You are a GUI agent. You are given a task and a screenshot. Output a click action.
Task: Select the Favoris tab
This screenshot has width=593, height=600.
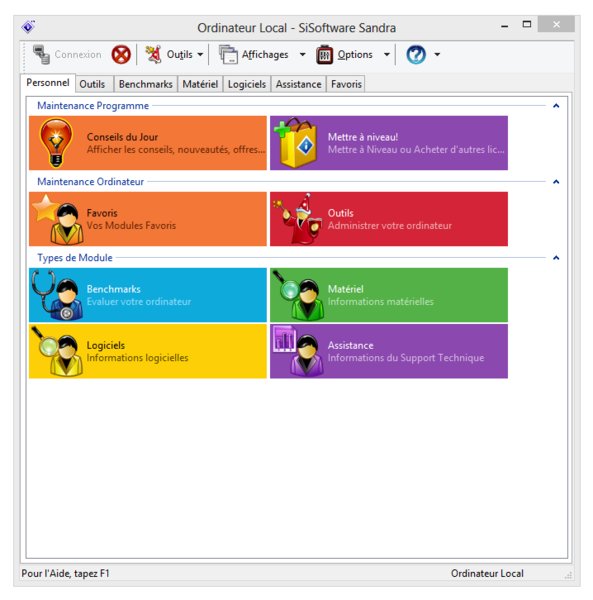(x=346, y=84)
